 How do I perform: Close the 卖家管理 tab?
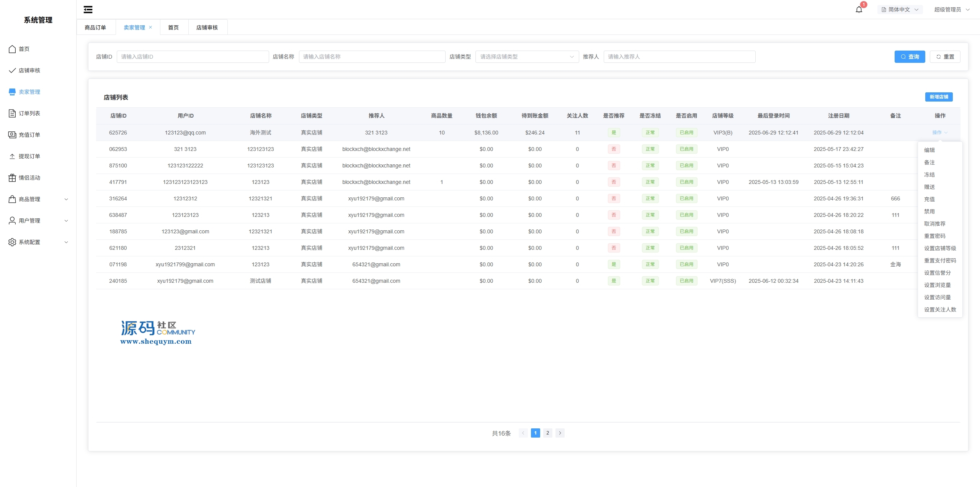(150, 27)
